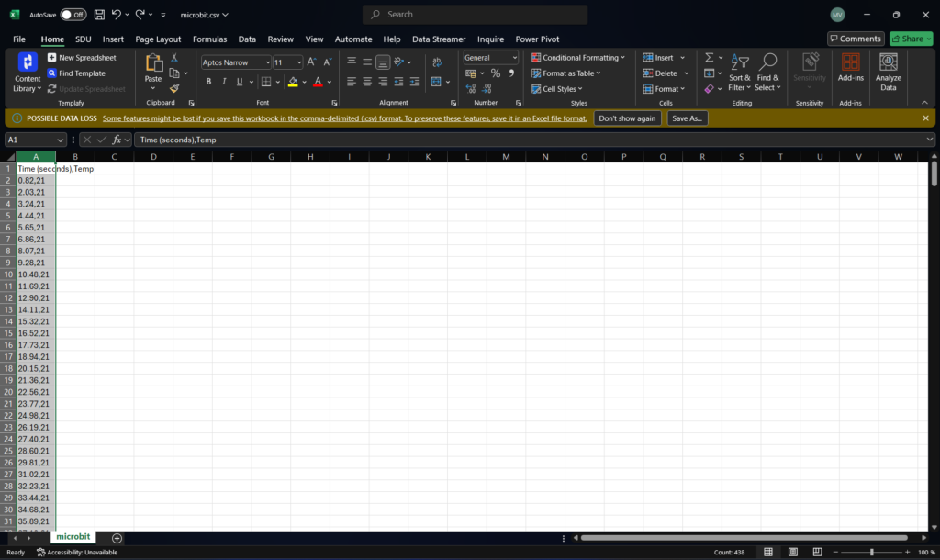Click the Redo arrow icon
Screen dimensions: 940x560
(x=140, y=15)
